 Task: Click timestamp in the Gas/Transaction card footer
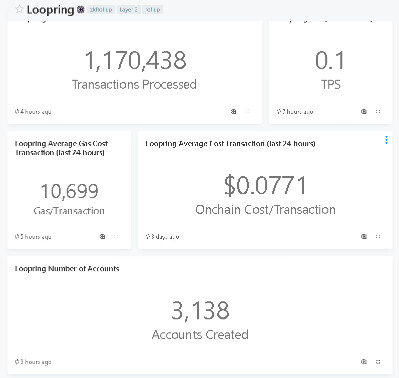pos(33,237)
